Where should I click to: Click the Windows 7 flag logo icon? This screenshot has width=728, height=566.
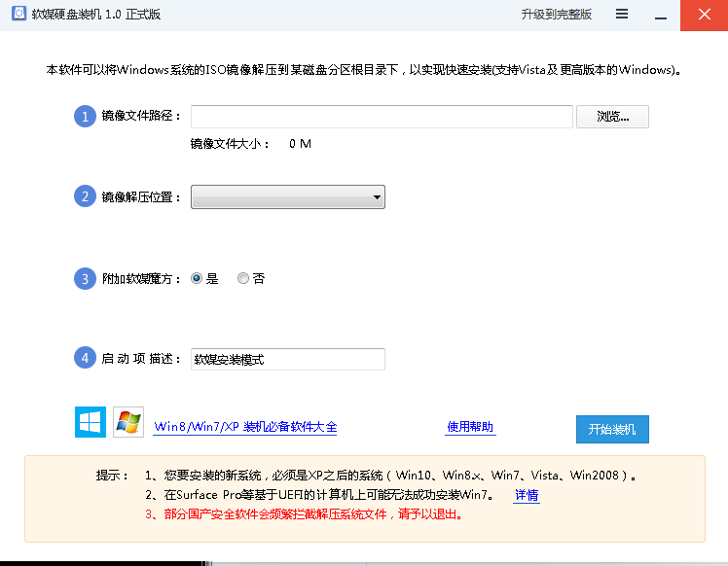[x=128, y=422]
